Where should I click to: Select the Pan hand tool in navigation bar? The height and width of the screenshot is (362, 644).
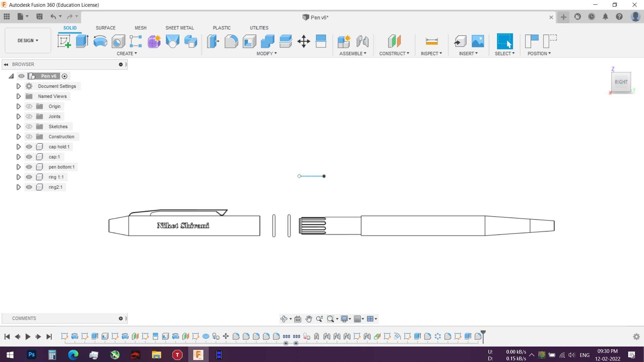pos(309,319)
